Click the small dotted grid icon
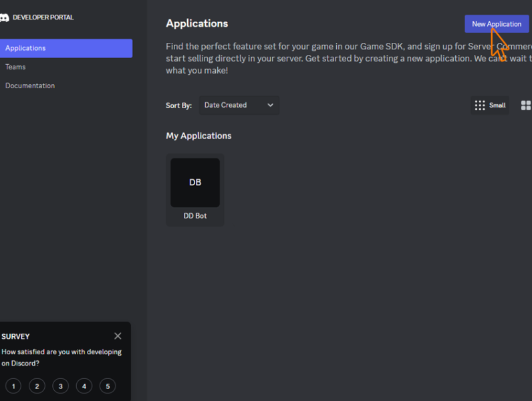Viewport: 532px width, 401px height. pos(480,105)
